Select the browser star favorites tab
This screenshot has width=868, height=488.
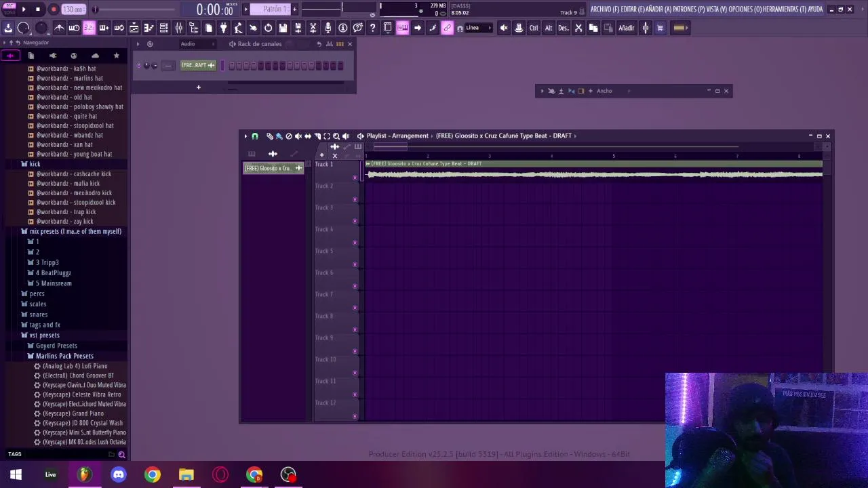(x=117, y=56)
